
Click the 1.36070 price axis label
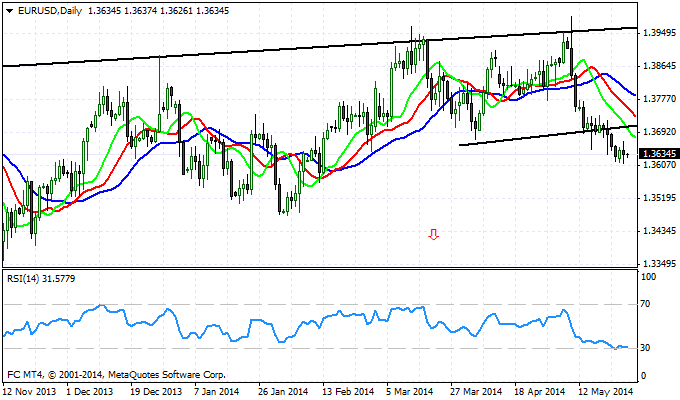pyautogui.click(x=660, y=165)
